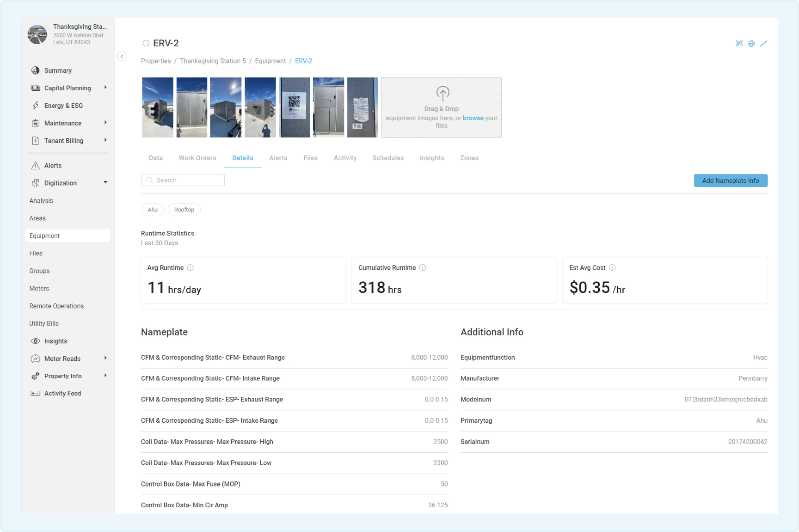799x532 pixels.
Task: Click the QR code scan icon
Action: point(739,43)
